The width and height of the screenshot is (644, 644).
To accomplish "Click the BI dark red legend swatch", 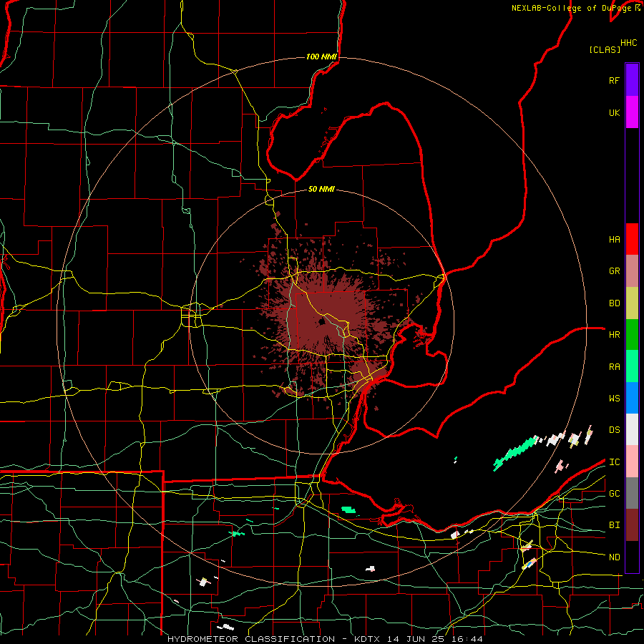I will point(632,525).
